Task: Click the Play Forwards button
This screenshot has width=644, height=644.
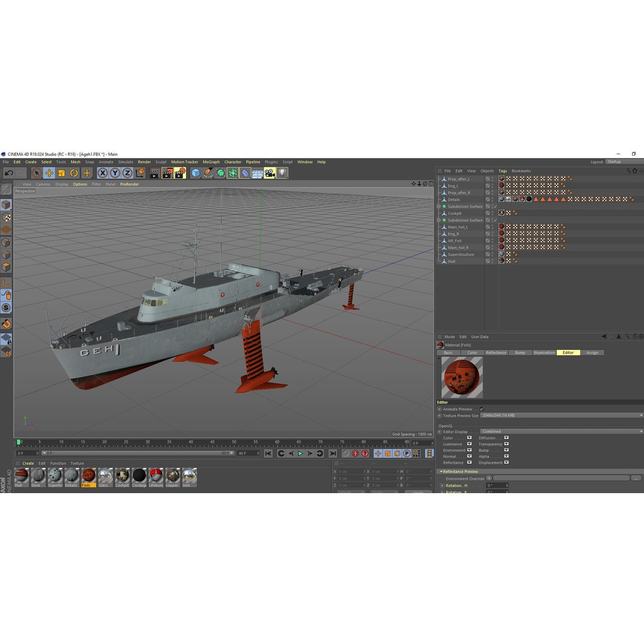Action: pos(300,453)
